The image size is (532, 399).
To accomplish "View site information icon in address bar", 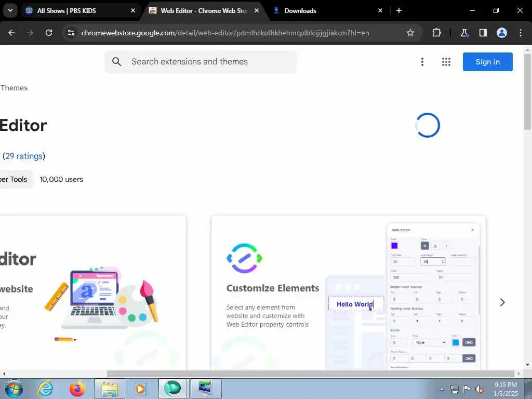I will pyautogui.click(x=71, y=33).
